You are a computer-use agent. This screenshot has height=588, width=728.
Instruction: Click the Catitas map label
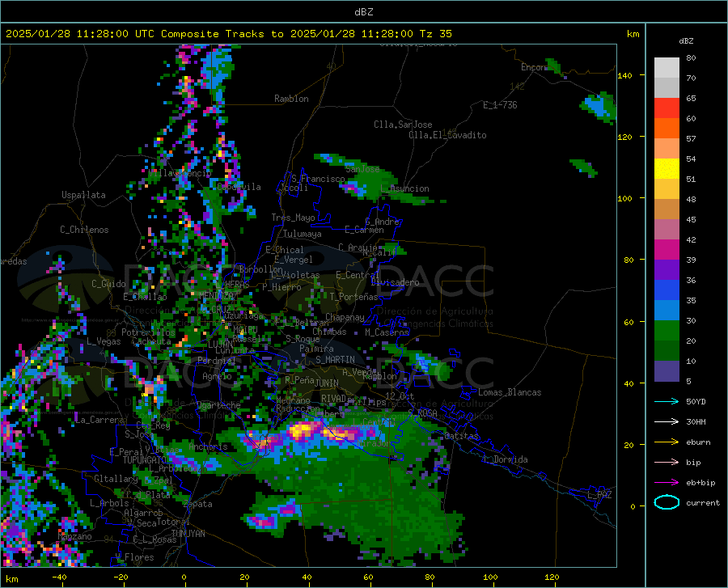click(461, 436)
